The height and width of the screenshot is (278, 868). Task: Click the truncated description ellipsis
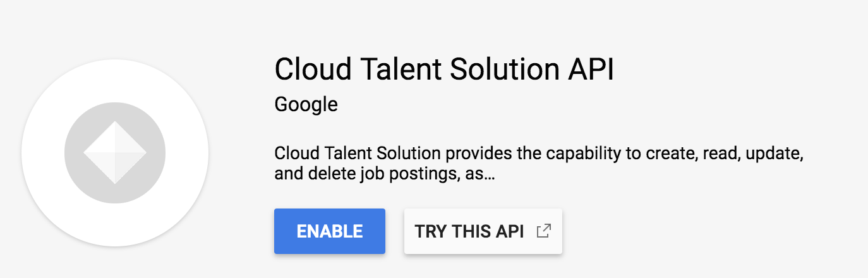(x=486, y=174)
